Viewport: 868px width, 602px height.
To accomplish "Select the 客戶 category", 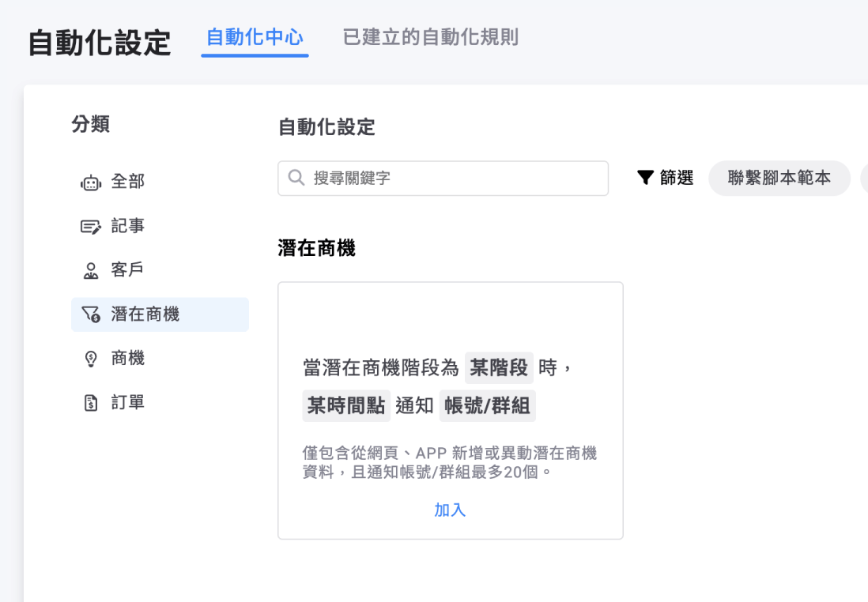I will click(x=129, y=269).
